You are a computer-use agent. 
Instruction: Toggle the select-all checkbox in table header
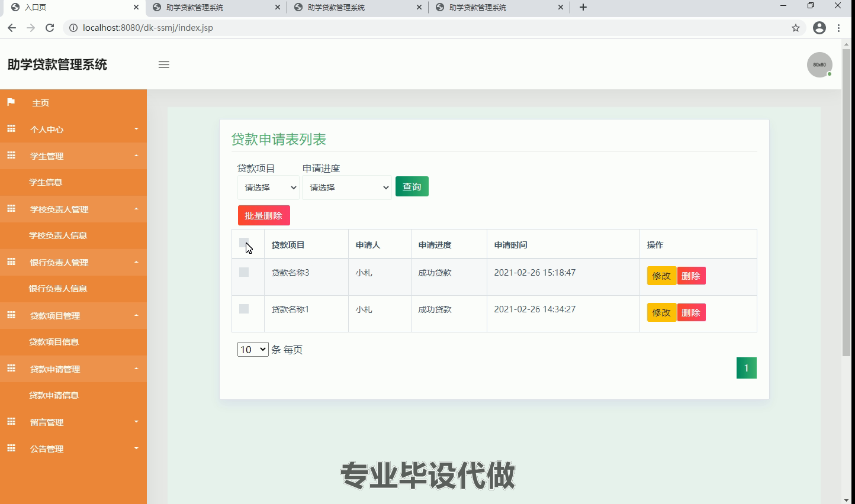(244, 243)
